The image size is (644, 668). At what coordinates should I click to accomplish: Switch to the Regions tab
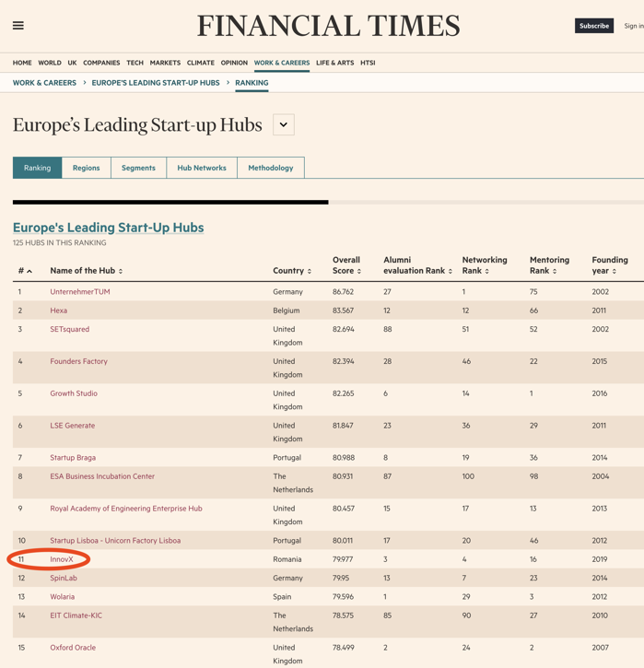tap(87, 168)
